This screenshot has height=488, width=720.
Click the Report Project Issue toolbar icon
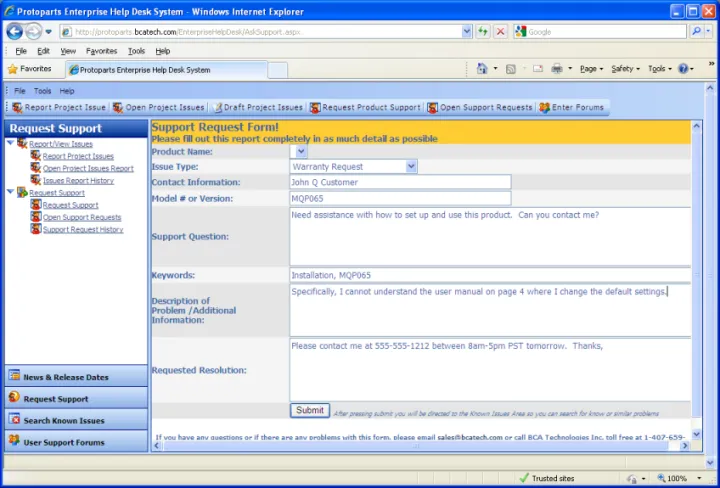(x=17, y=107)
